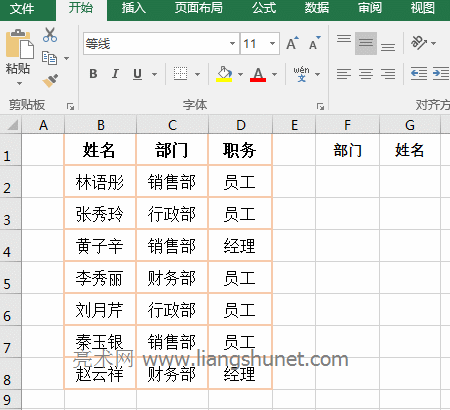Increase cell indent
The width and height of the screenshot is (450, 410).
click(x=441, y=74)
